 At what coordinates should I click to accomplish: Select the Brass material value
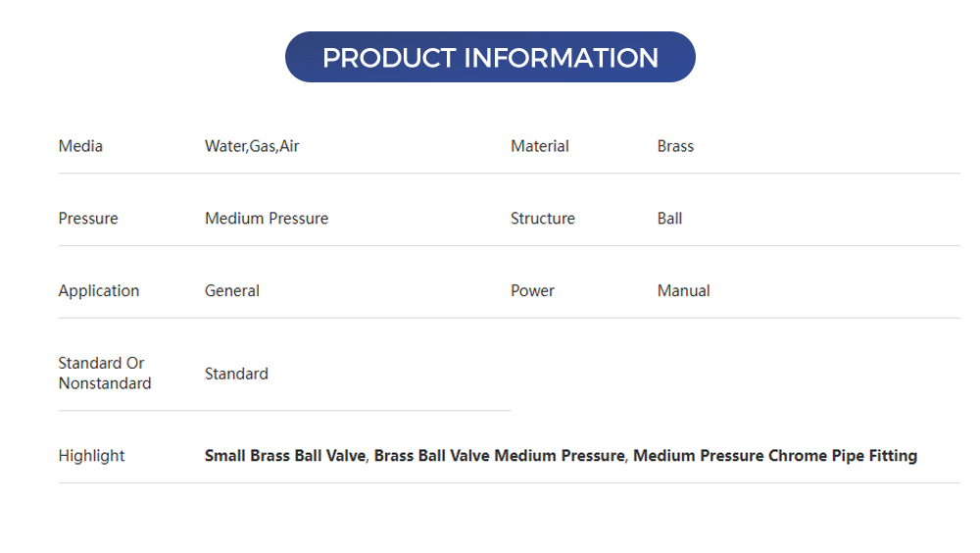[675, 146]
